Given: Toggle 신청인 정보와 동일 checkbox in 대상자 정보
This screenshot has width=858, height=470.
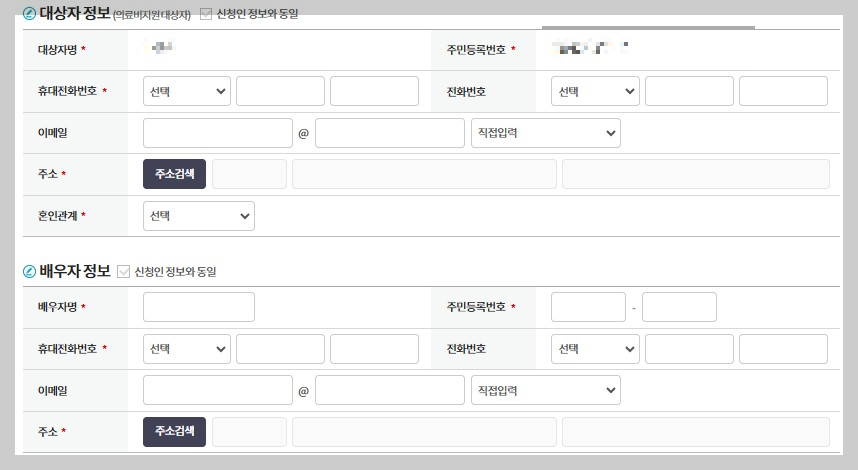Looking at the screenshot, I should (x=206, y=14).
